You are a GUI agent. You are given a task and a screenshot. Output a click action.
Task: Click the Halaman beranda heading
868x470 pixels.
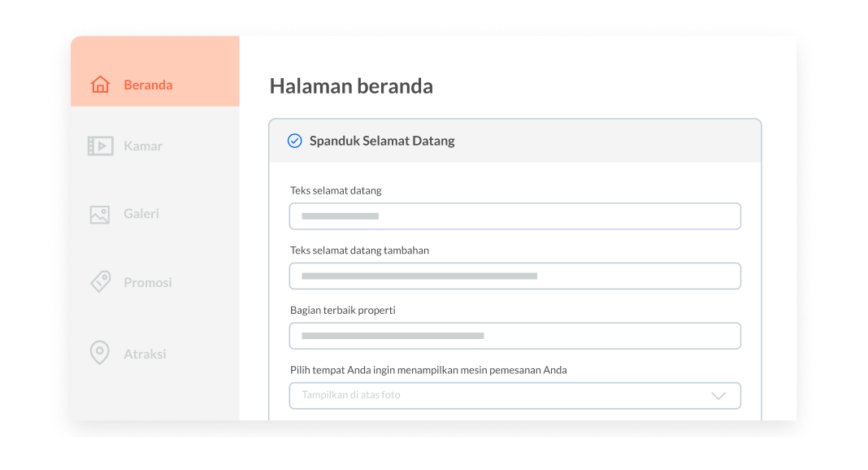351,86
